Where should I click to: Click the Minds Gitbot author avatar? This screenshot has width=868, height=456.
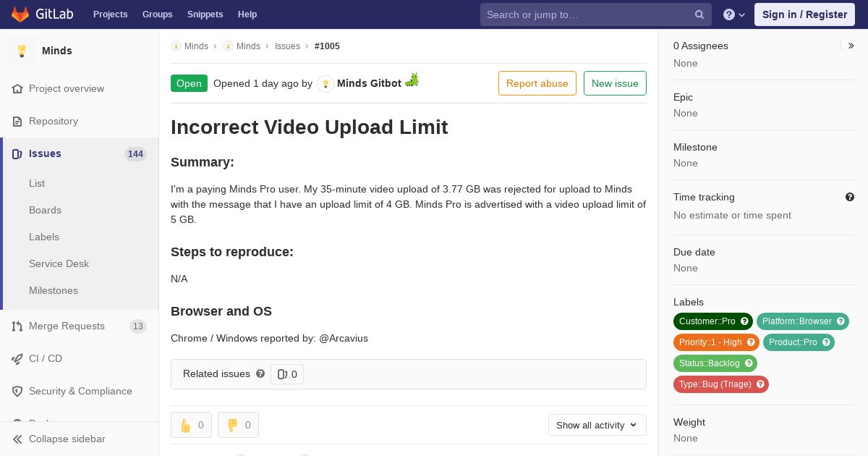click(325, 84)
